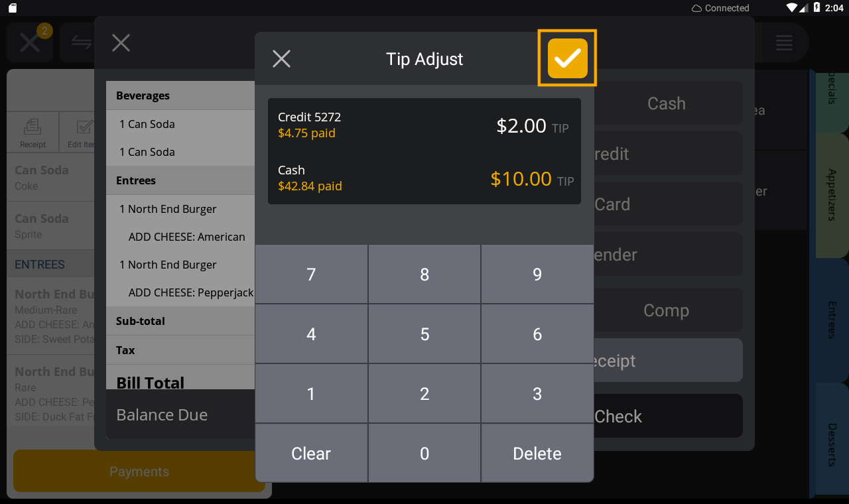Click the transfer arrows icon in the toolbar
The height and width of the screenshot is (504, 849).
pos(80,42)
